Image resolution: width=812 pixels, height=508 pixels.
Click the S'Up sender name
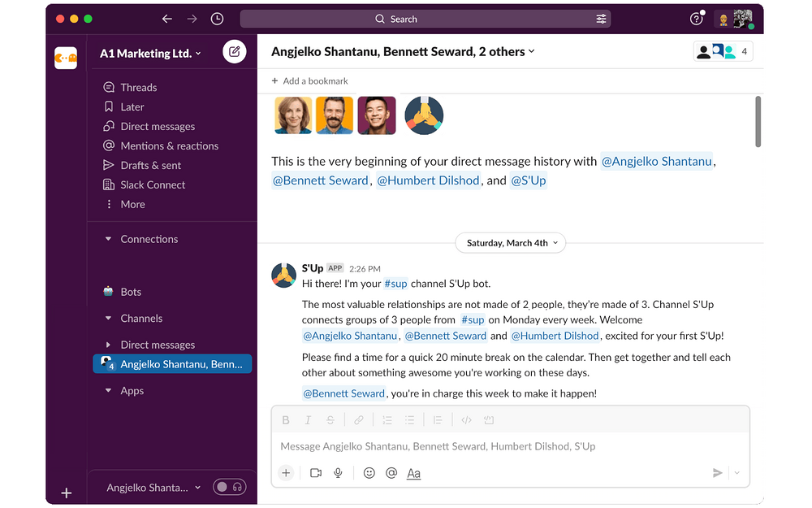click(x=313, y=268)
